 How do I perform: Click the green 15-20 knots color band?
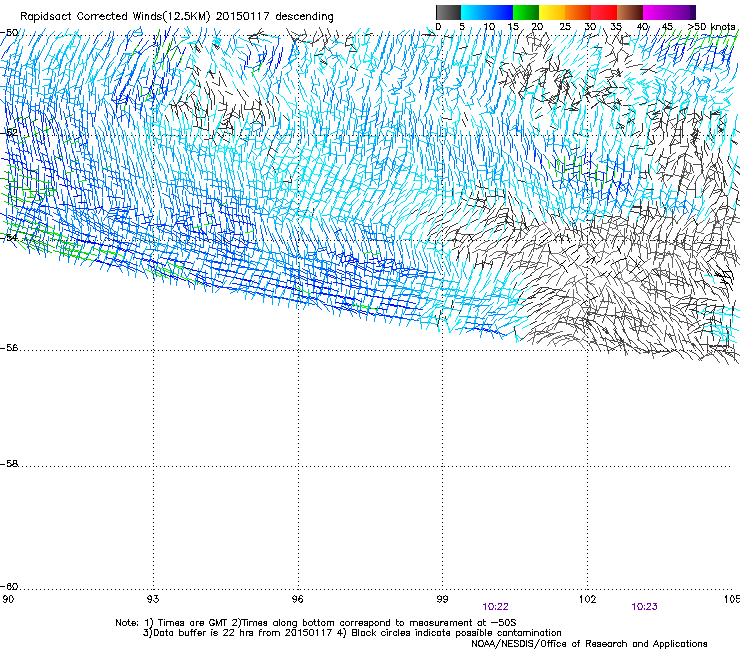coord(526,12)
